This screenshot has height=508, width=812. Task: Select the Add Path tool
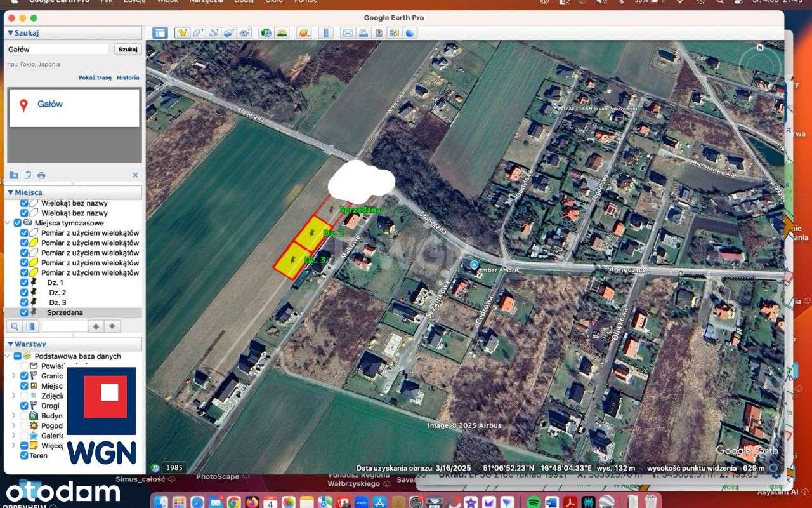(x=213, y=32)
